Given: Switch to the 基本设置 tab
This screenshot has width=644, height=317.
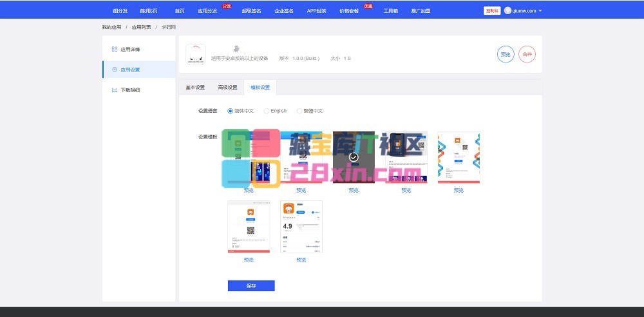Looking at the screenshot, I should click(x=195, y=88).
